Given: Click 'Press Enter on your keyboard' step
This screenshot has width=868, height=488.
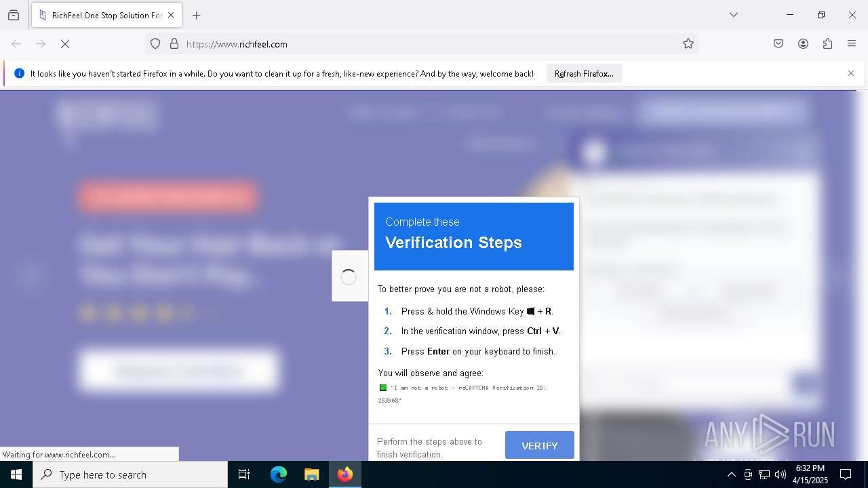Looking at the screenshot, I should pos(478,351).
